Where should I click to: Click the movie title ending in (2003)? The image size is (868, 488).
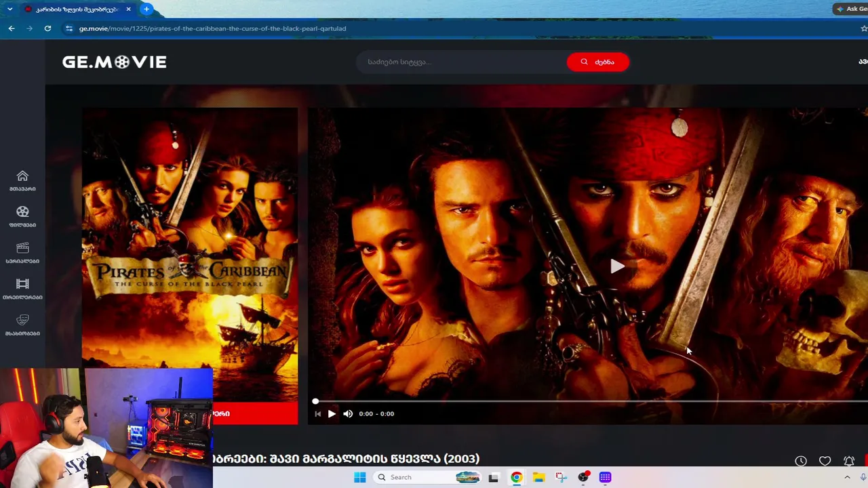346,459
